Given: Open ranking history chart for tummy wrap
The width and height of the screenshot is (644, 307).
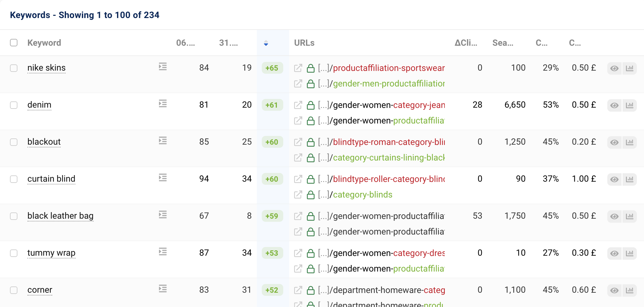Looking at the screenshot, I should point(629,254).
